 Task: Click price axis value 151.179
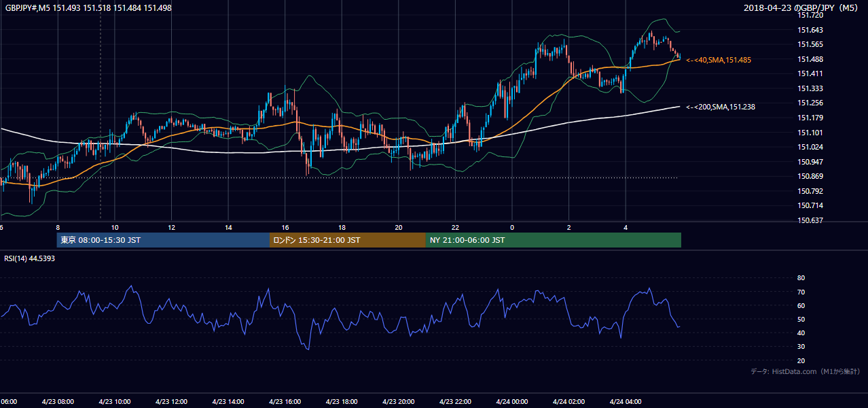tap(810, 118)
